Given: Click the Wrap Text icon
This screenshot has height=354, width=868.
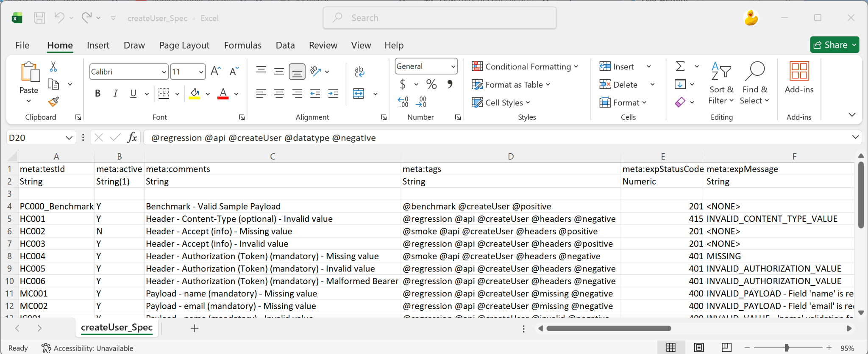Looking at the screenshot, I should point(359,71).
